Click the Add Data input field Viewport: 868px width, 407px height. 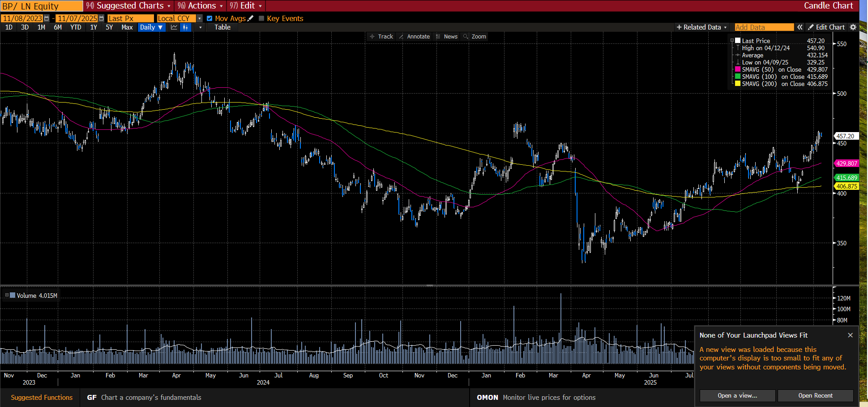coord(764,27)
